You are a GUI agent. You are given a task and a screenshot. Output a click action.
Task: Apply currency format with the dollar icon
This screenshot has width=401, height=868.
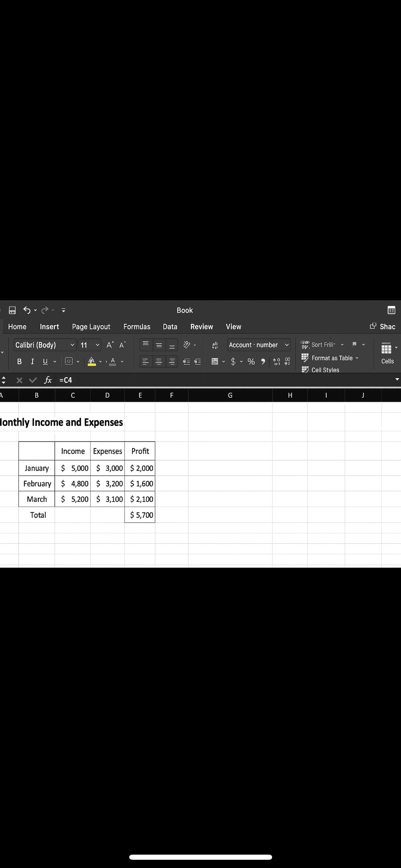point(233,361)
